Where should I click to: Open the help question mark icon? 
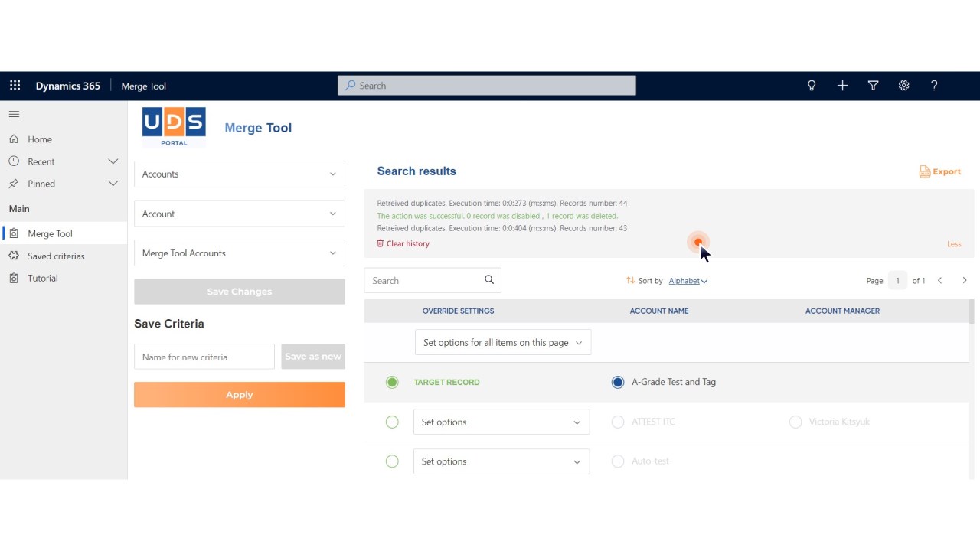pos(934,86)
